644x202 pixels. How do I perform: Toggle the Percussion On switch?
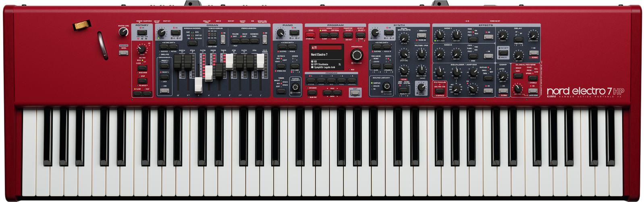265,39
